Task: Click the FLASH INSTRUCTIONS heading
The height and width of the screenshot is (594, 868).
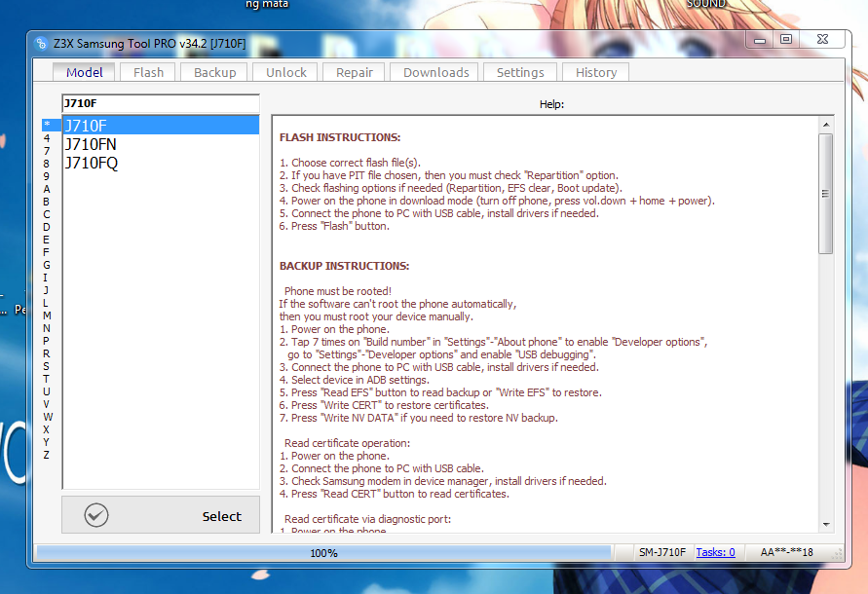Action: click(340, 137)
